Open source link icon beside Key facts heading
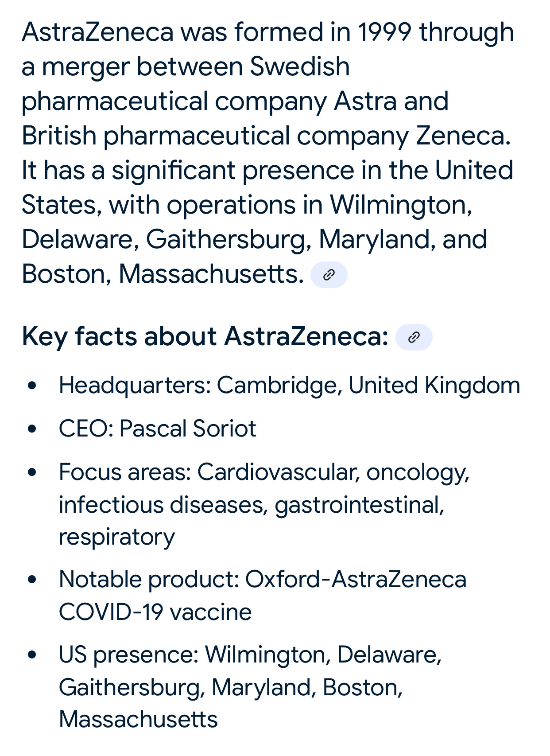The image size is (550, 756). coord(414,337)
